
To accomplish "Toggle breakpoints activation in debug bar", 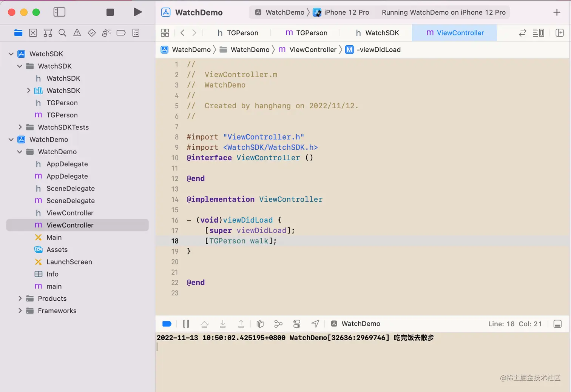I will click(167, 324).
